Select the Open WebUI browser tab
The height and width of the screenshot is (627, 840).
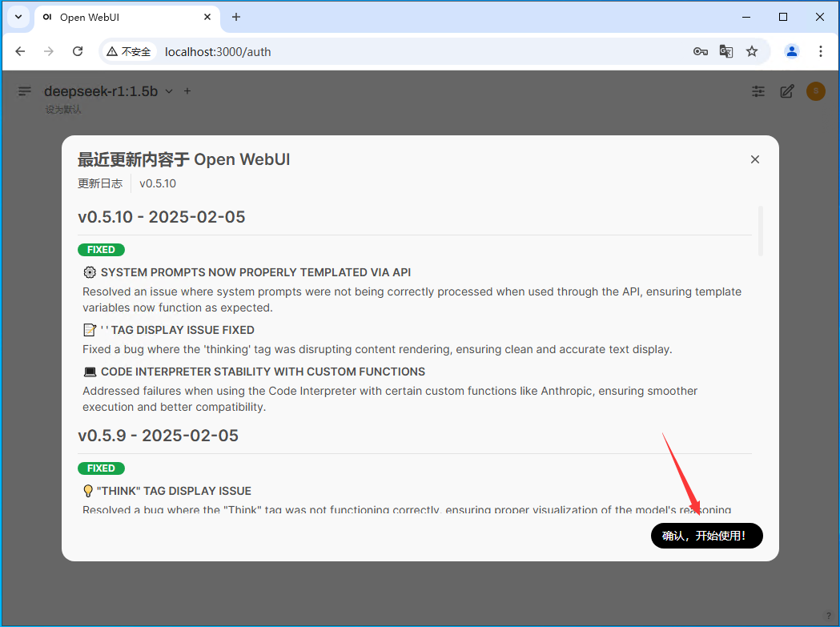(x=127, y=17)
